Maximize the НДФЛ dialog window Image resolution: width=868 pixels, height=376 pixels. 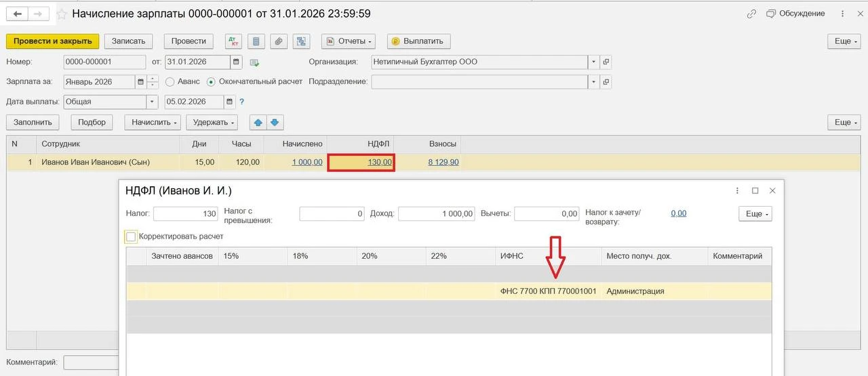755,191
